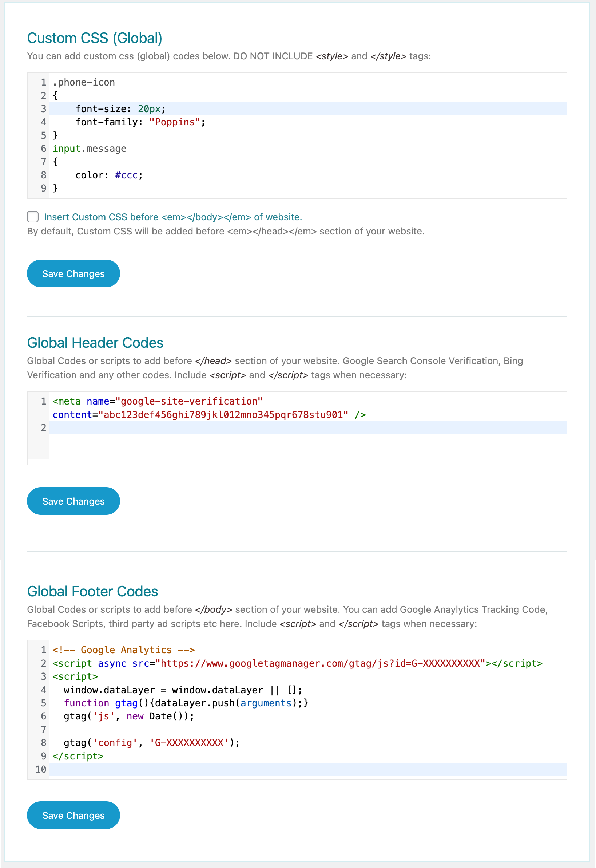Image resolution: width=596 pixels, height=868 pixels.
Task: Click the function gtag() code line
Action: click(186, 703)
